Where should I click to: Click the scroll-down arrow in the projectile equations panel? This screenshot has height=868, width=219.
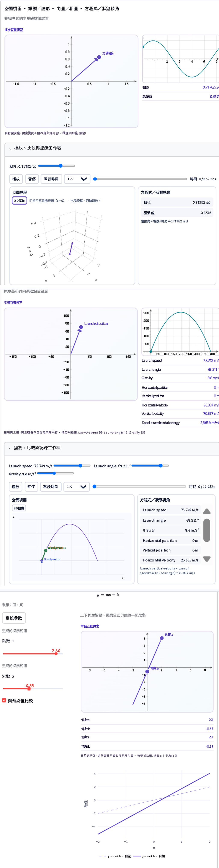click(207, 559)
